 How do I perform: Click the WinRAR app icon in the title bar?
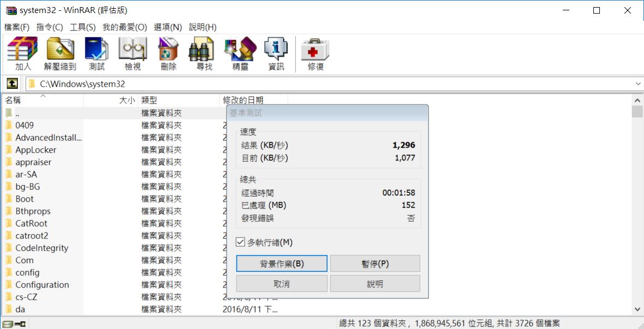pos(11,11)
